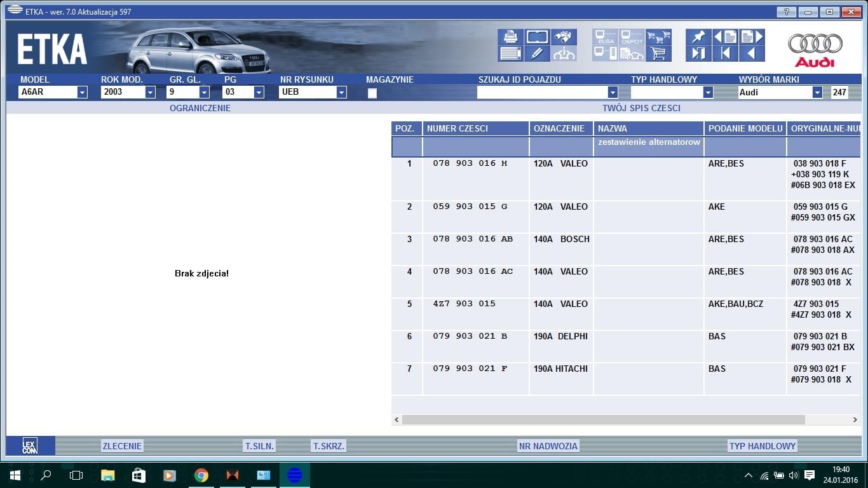Viewport: 868px width, 488px height.
Task: Click the OZNACZENIE column header
Action: pyautogui.click(x=561, y=128)
